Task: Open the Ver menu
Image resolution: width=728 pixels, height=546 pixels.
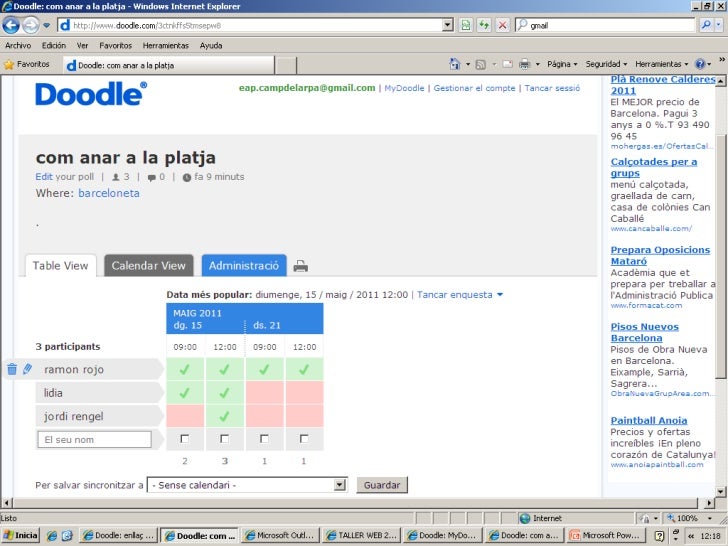Action: tap(83, 46)
